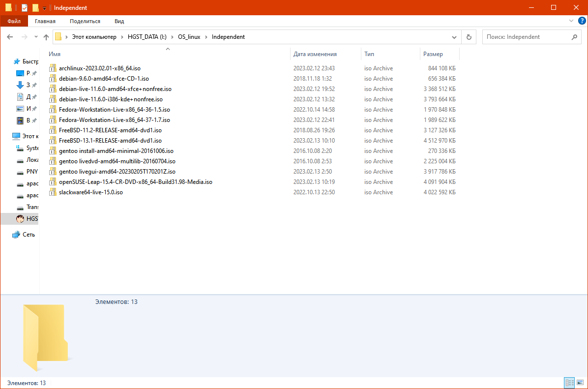This screenshot has width=588, height=389.
Task: Click the New folder quick access icon
Action: pos(35,7)
